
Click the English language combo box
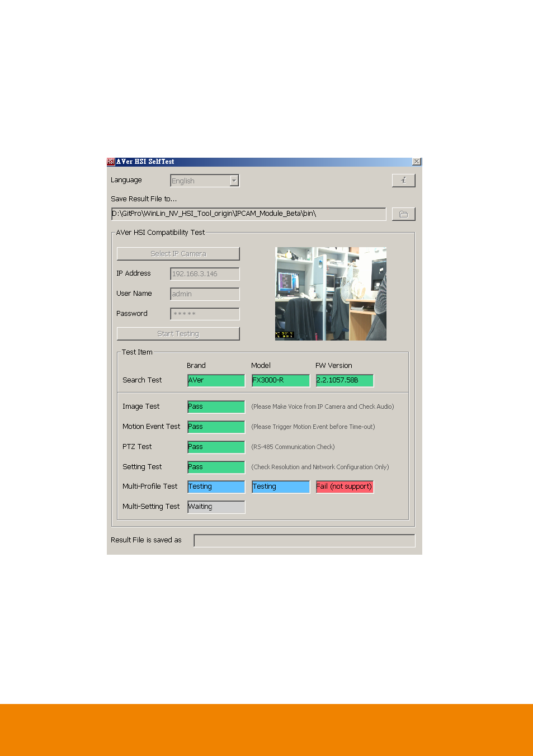205,181
